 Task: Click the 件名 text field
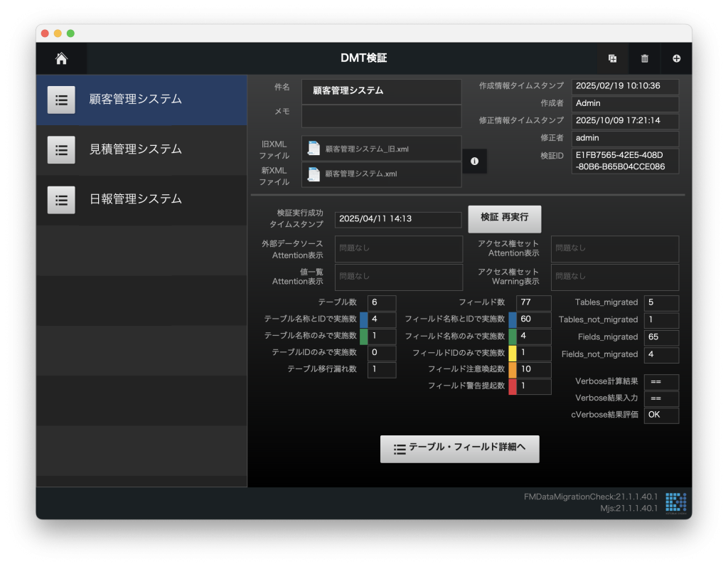tap(381, 91)
